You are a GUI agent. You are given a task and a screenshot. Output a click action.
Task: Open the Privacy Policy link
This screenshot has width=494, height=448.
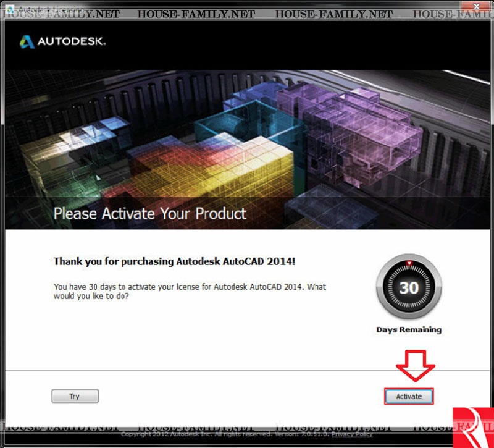(x=352, y=434)
